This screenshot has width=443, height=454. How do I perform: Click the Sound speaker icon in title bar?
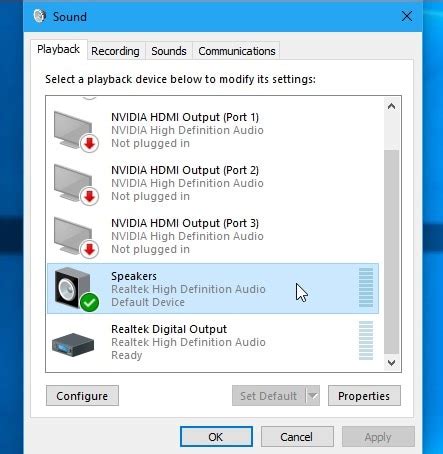pos(39,16)
